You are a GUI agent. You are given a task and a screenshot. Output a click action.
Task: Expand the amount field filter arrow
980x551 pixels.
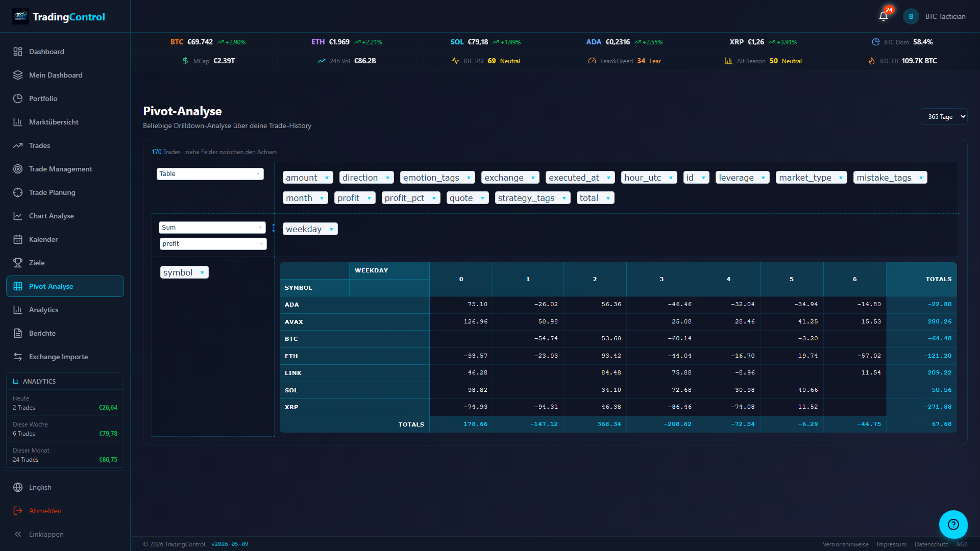pos(327,178)
